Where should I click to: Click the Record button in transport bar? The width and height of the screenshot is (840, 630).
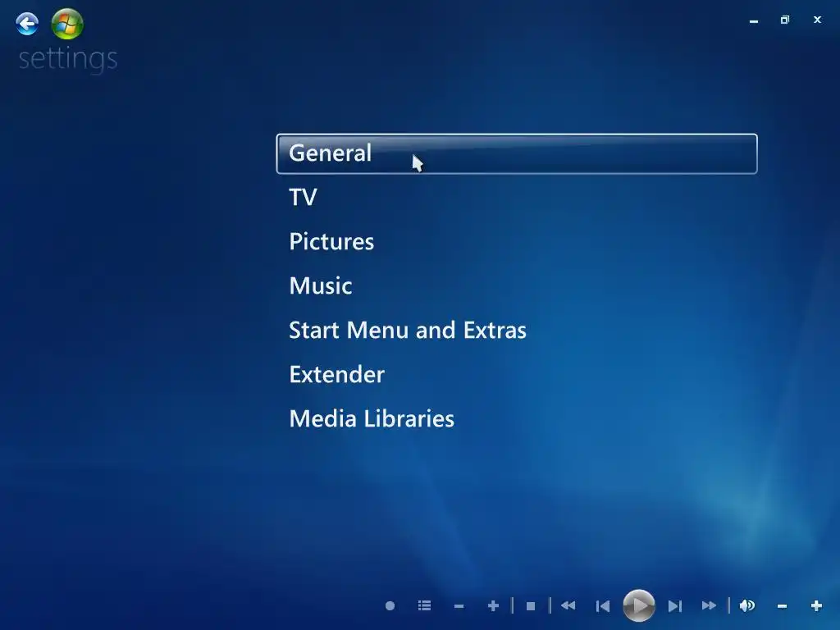point(390,606)
